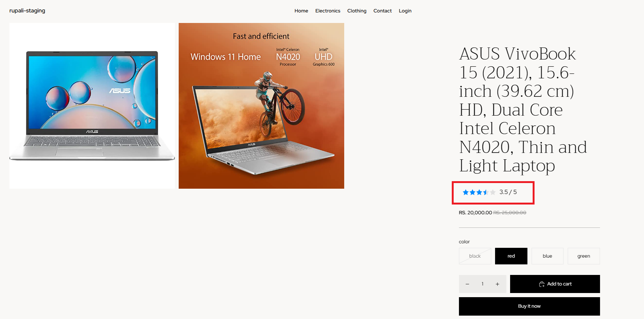This screenshot has width=644, height=319.
Task: Click the rupali-staging store logo
Action: coord(27,11)
